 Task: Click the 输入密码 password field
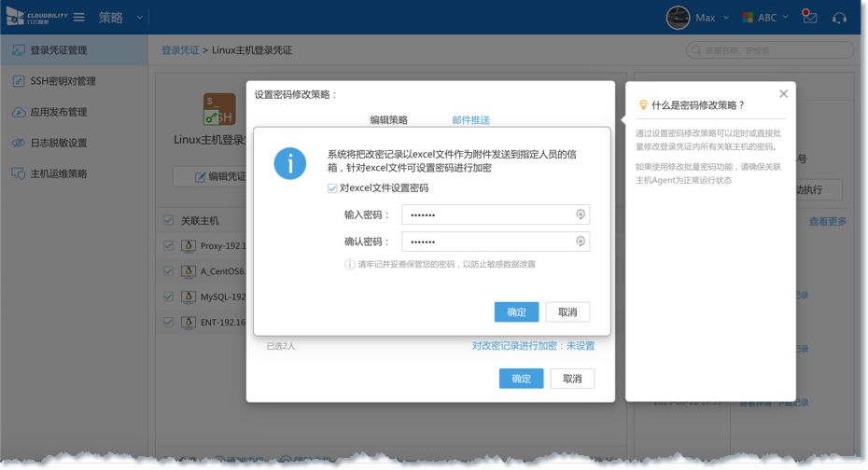tap(496, 214)
